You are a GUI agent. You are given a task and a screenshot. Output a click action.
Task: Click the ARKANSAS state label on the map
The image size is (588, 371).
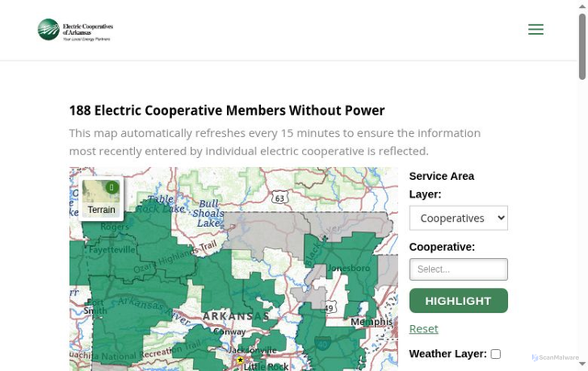pos(236,316)
